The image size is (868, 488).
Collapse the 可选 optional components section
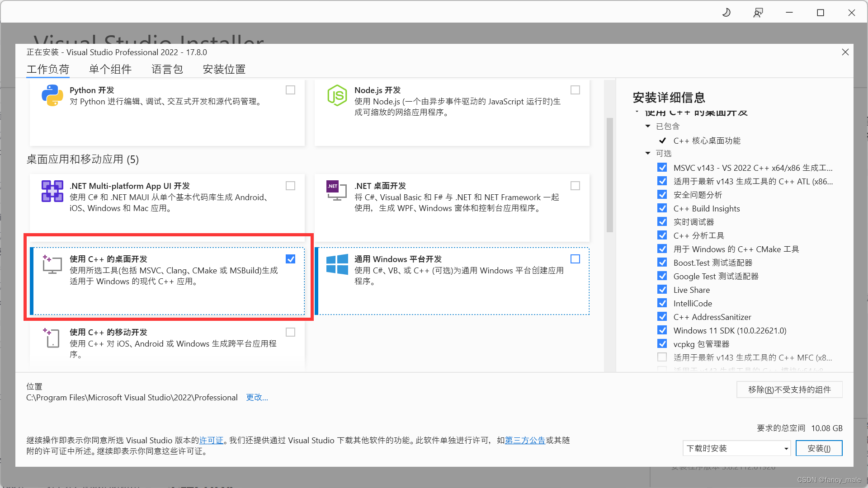coord(648,153)
